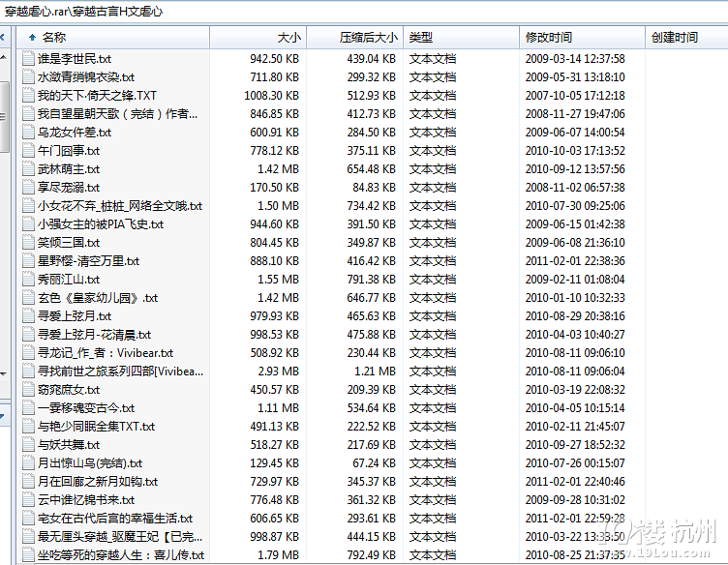Click size value 2.93 MB

tap(279, 372)
